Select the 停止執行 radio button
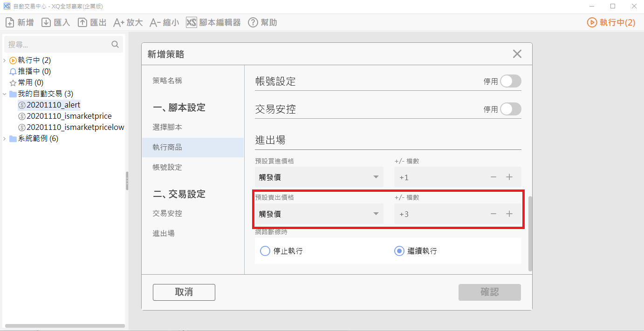This screenshot has width=644, height=331. (265, 251)
